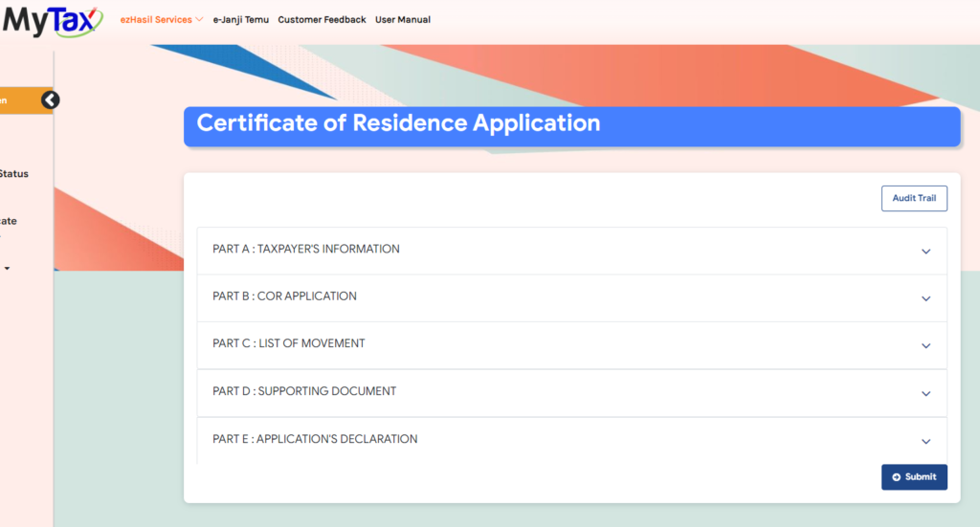Click the 'PART D : SUPPORTING DOCUMENT' title text
This screenshot has width=980, height=527.
[304, 391]
